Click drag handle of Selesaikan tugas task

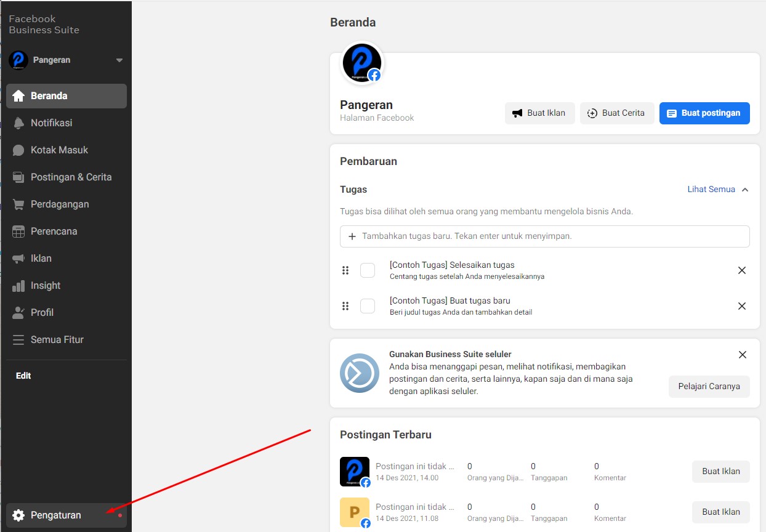pos(345,270)
